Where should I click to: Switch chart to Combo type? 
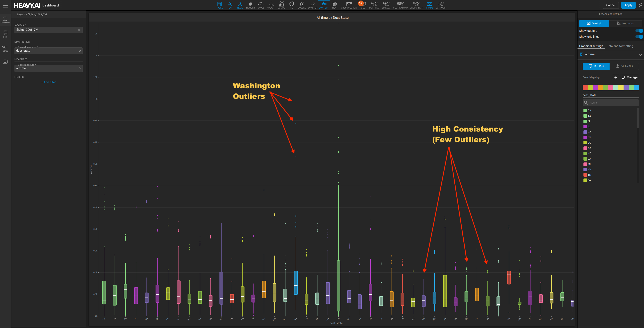[281, 5]
